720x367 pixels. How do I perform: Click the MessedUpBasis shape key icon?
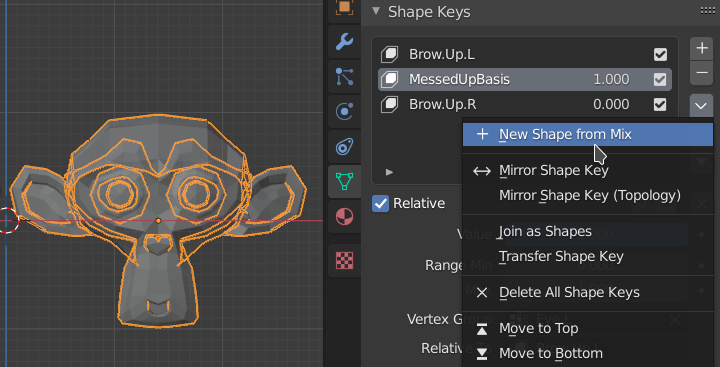pos(389,79)
